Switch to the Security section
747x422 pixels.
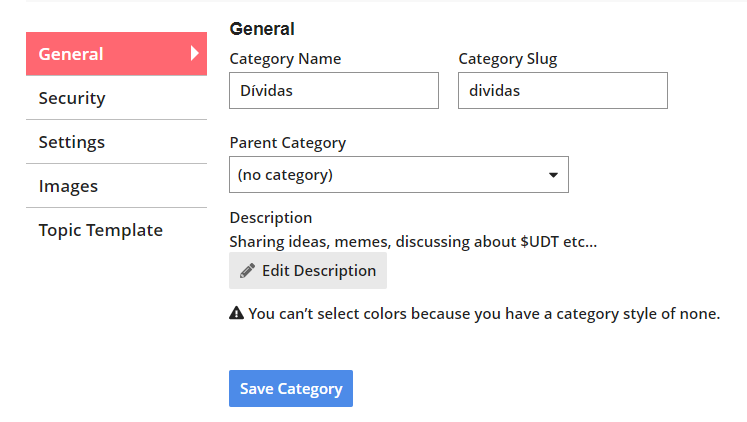click(116, 98)
